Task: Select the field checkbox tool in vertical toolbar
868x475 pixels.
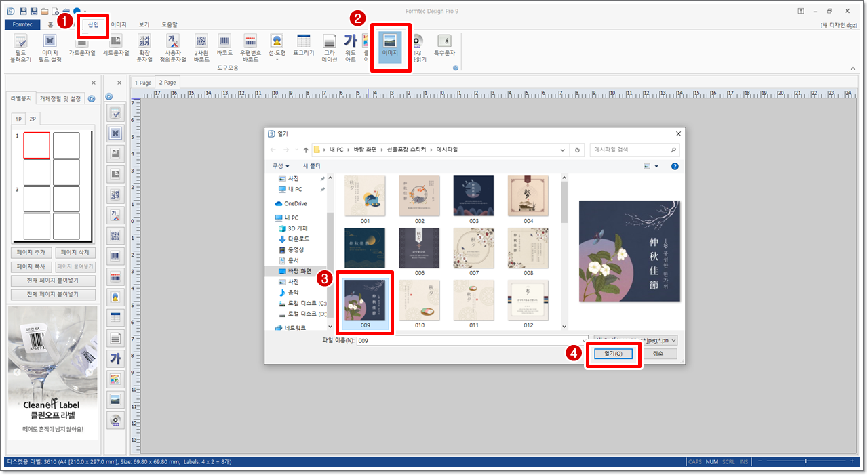Action: pyautogui.click(x=115, y=112)
